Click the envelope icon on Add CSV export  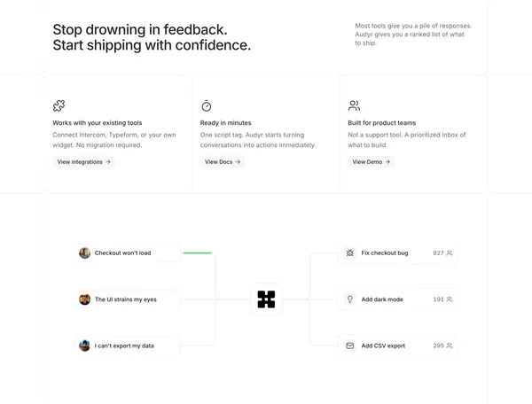point(350,346)
